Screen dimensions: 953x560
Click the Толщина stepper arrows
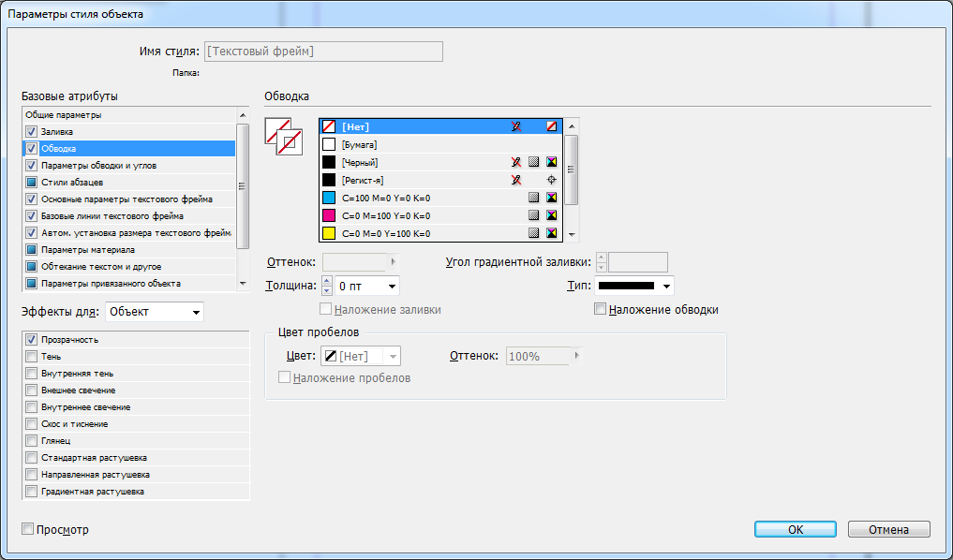(x=326, y=286)
